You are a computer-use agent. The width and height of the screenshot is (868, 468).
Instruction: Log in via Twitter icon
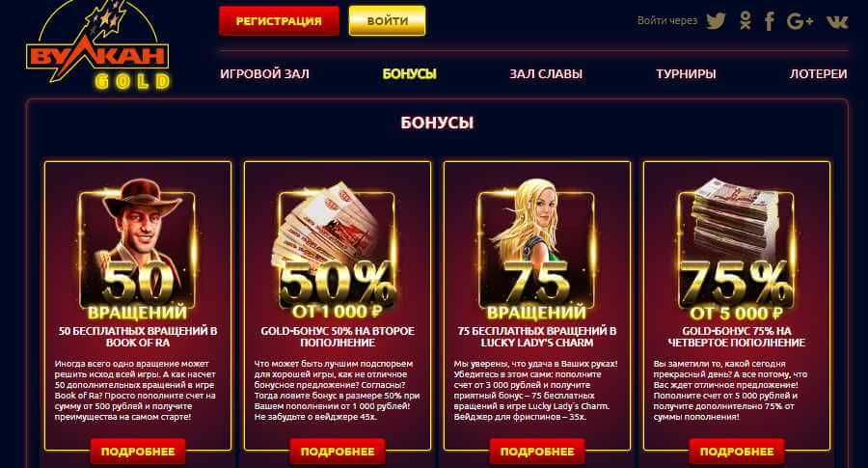(716, 21)
